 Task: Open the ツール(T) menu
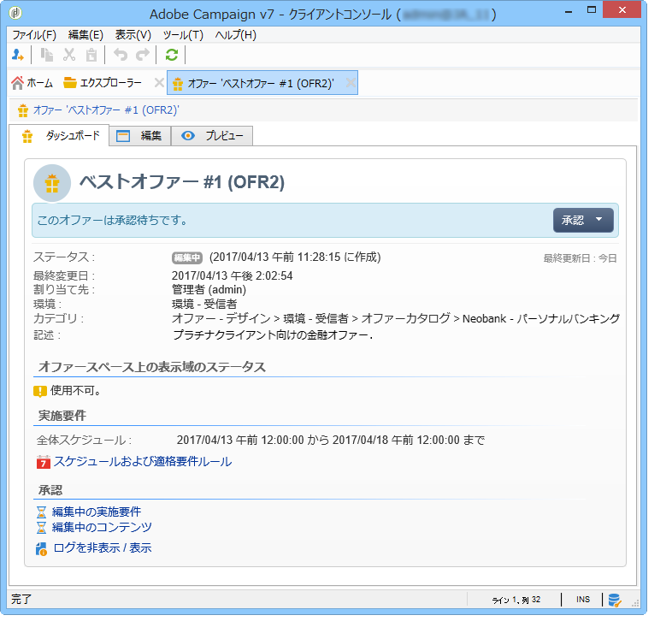[183, 35]
